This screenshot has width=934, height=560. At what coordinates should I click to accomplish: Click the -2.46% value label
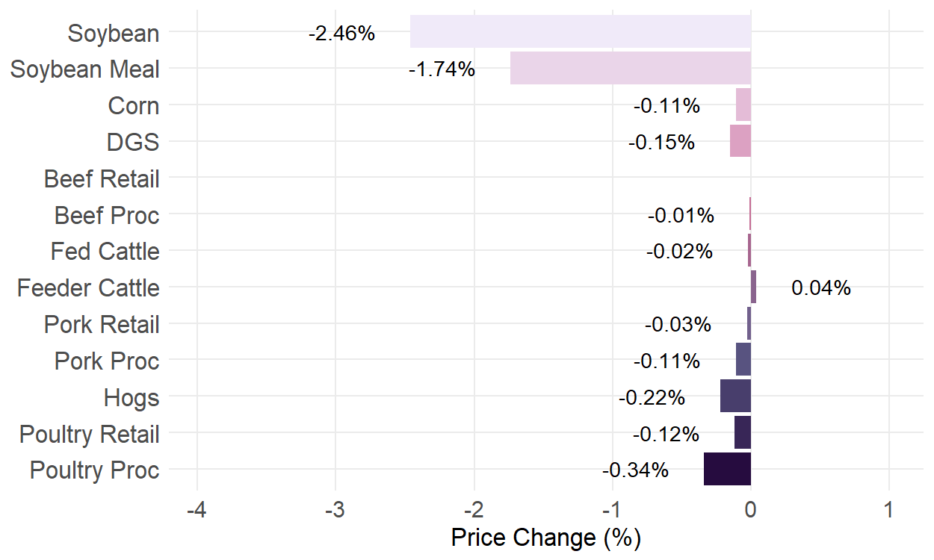point(341,34)
